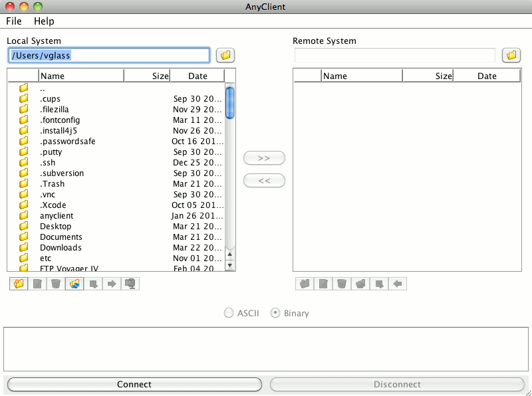Click the Disconnect button

tap(397, 384)
